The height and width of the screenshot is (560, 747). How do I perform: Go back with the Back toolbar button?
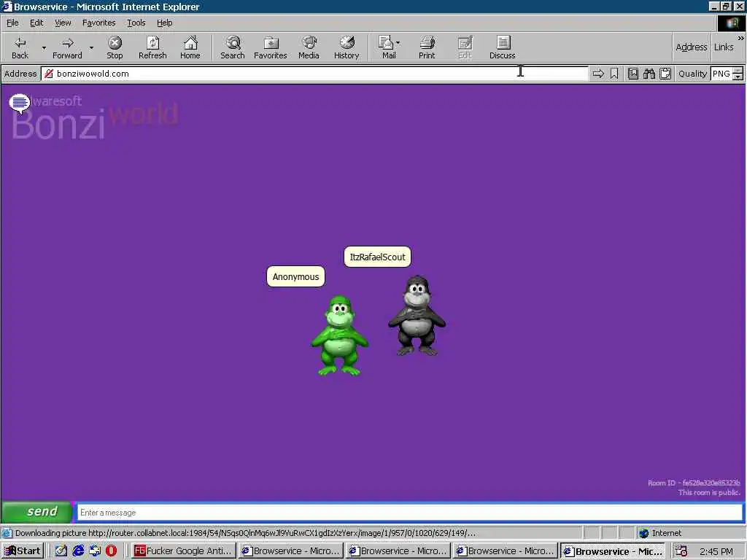tap(20, 47)
